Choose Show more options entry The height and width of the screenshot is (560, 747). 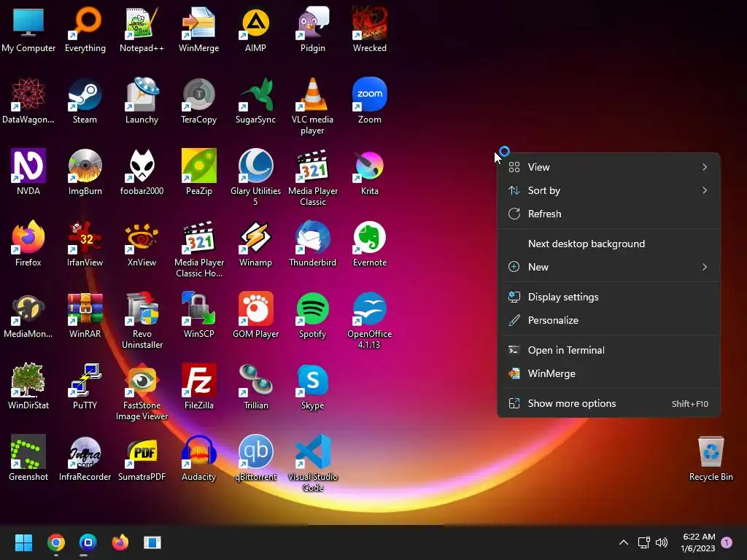coord(608,404)
